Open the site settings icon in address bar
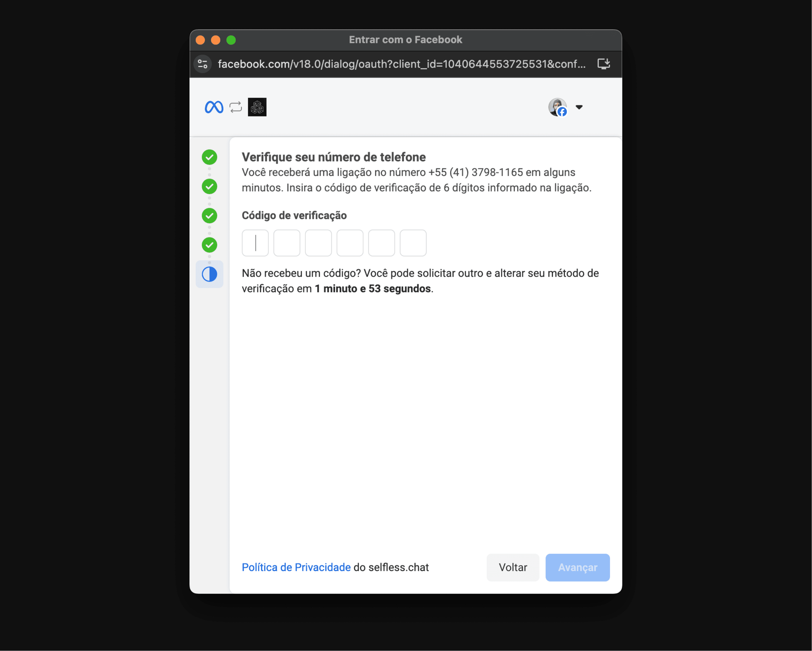Image resolution: width=812 pixels, height=651 pixels. [x=203, y=64]
